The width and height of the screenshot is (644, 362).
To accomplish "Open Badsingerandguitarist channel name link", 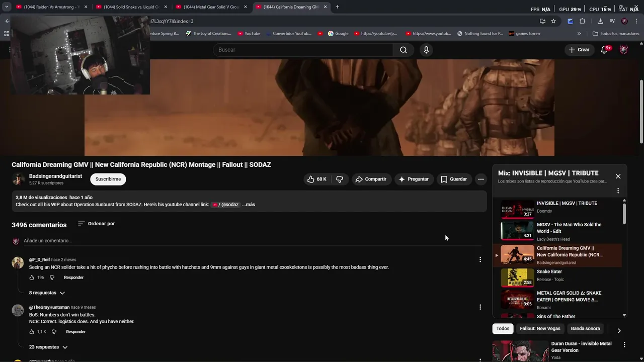I will coord(55,176).
